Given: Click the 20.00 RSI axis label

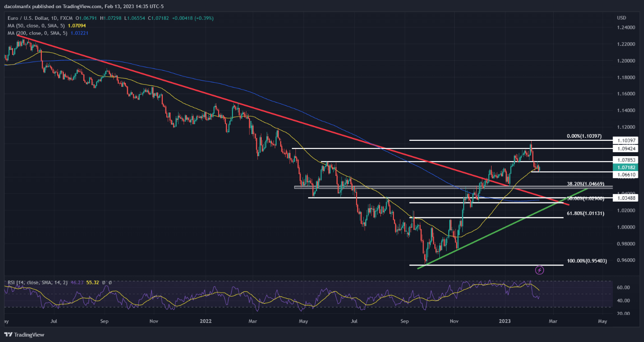Looking at the screenshot, I should [623, 314].
